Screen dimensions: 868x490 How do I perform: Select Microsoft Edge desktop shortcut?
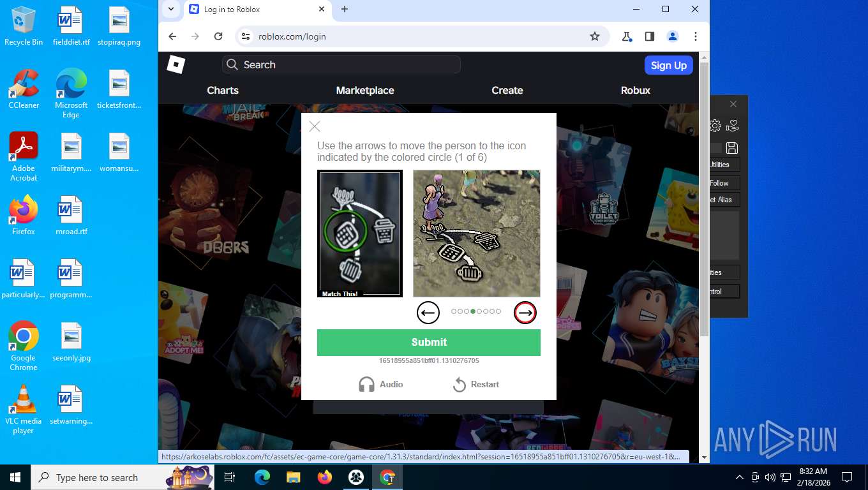71,94
